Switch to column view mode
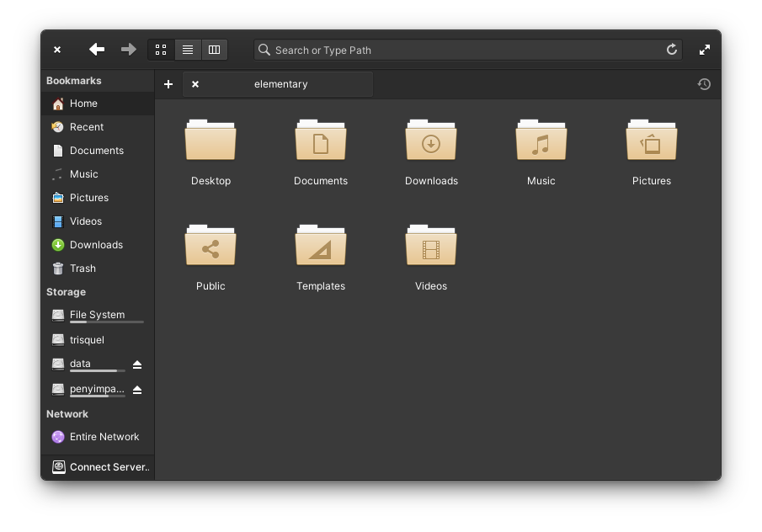Viewport: 762px width, 532px height. [214, 50]
